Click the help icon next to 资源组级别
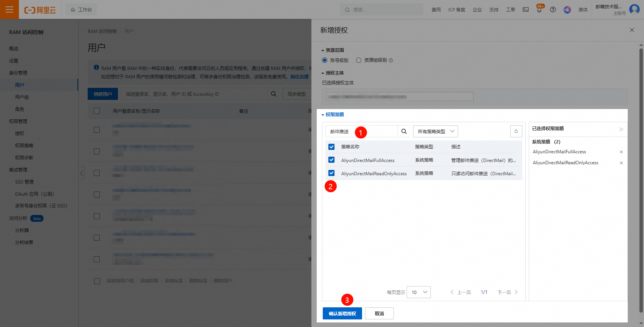644x327 pixels. pyautogui.click(x=391, y=61)
